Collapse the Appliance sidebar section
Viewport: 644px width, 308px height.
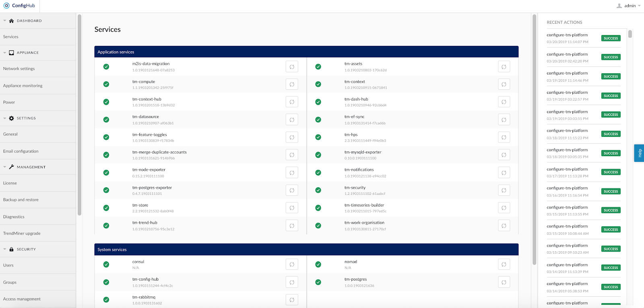5,53
